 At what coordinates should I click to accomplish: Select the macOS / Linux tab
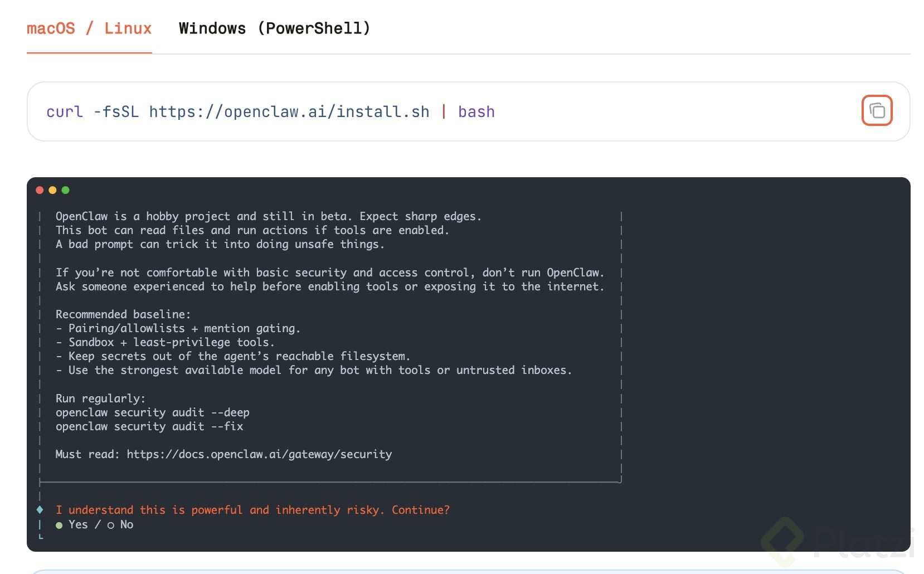pyautogui.click(x=89, y=28)
